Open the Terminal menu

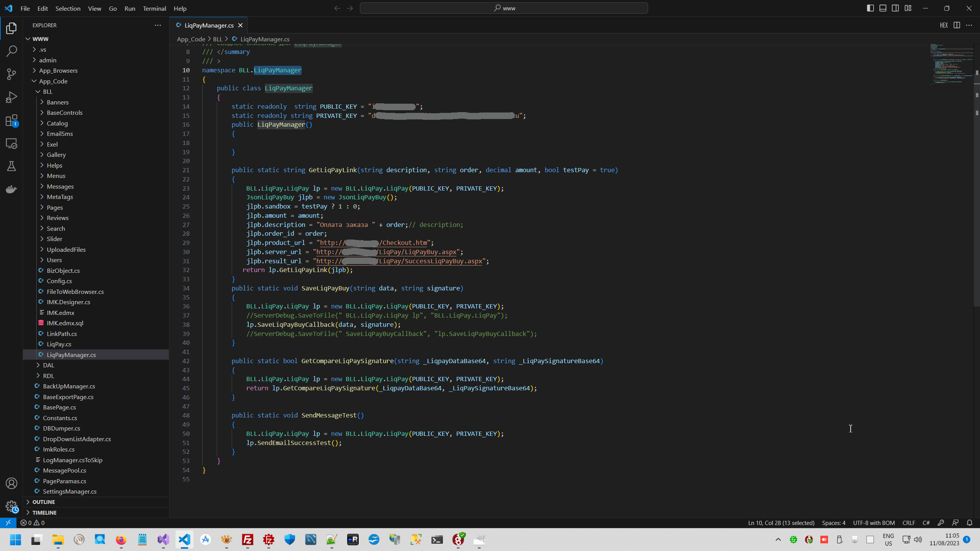pos(154,8)
